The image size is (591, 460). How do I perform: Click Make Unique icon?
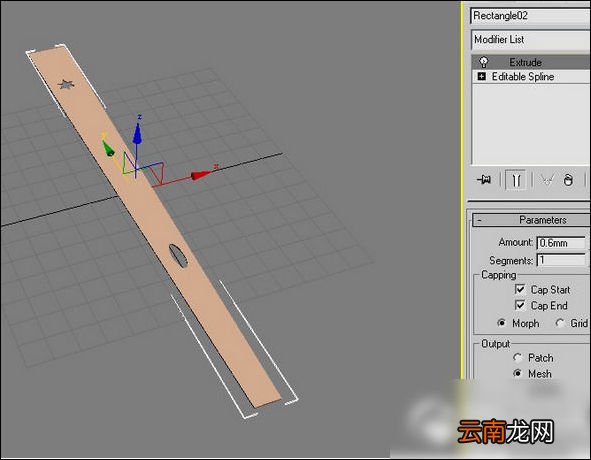(x=547, y=180)
